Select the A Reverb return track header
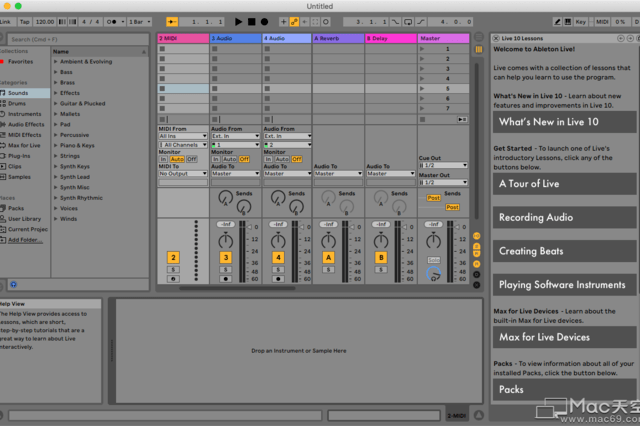Viewport: 640px width, 426px height. pyautogui.click(x=338, y=38)
